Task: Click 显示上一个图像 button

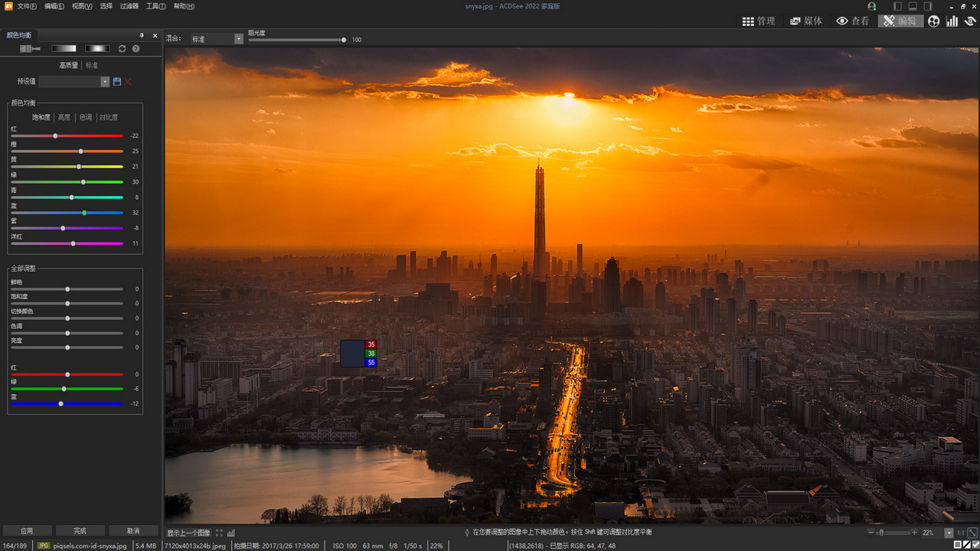Action: point(188,533)
